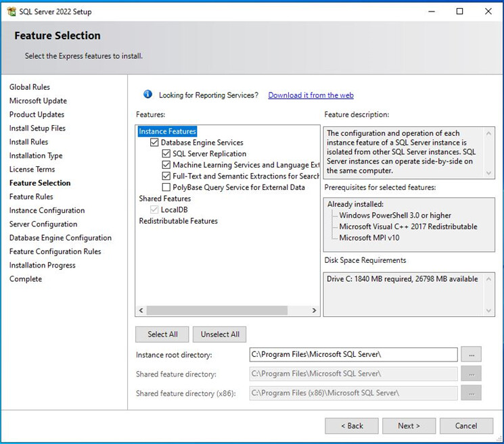Click the Shared feature directory (x86) path field
Screen dimensions: 504x444
(x=353, y=393)
